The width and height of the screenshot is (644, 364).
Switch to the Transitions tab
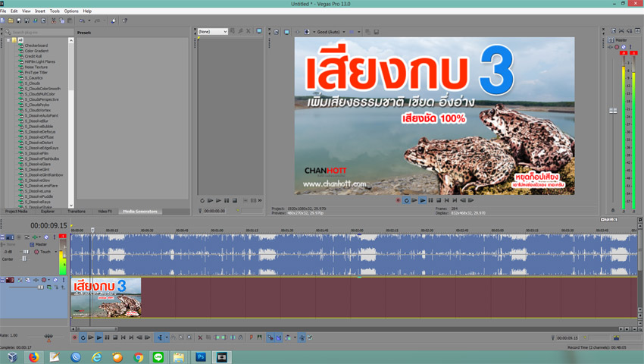pyautogui.click(x=77, y=212)
